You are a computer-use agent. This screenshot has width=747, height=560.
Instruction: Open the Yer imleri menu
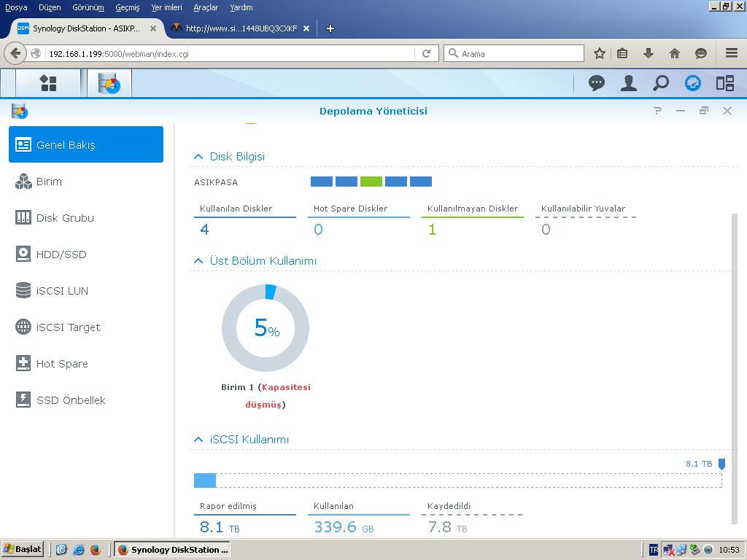166,7
